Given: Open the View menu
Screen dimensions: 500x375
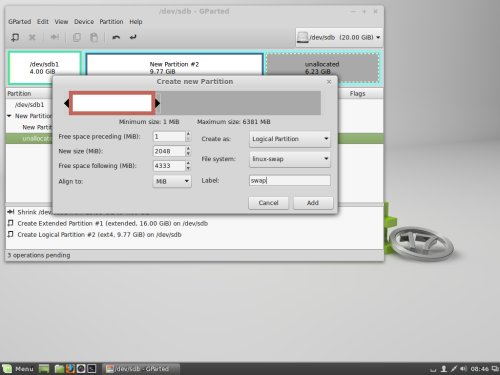Looking at the screenshot, I should (x=61, y=22).
